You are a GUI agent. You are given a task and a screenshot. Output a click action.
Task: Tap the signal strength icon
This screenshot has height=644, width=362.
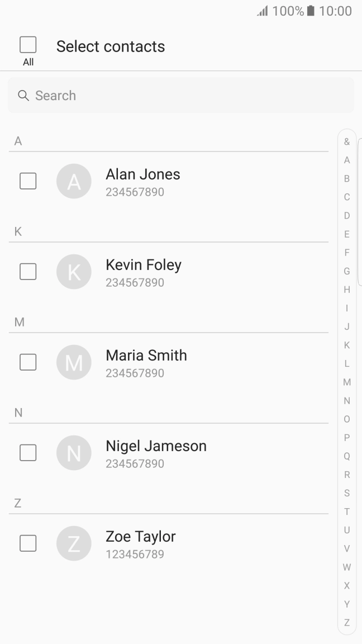(x=263, y=11)
